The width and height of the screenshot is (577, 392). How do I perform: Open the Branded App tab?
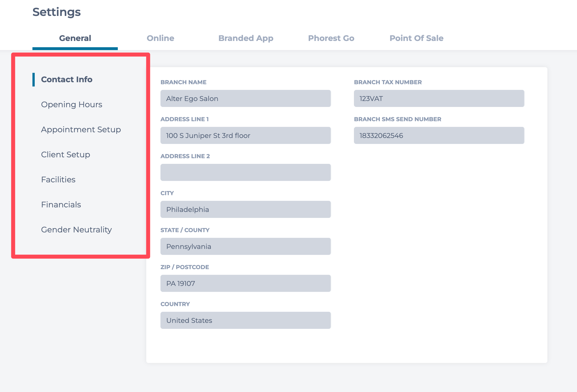[246, 38]
